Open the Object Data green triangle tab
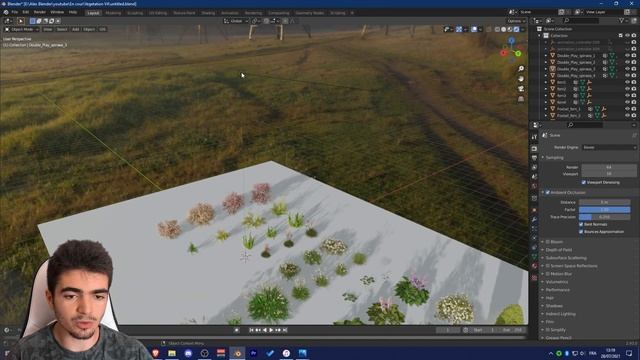 click(534, 256)
